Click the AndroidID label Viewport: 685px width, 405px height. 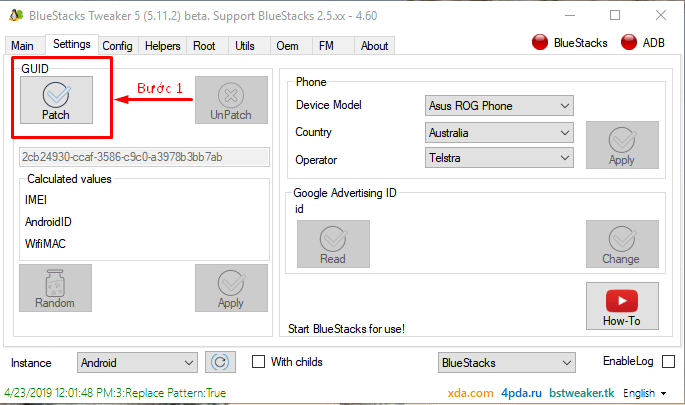pos(48,222)
